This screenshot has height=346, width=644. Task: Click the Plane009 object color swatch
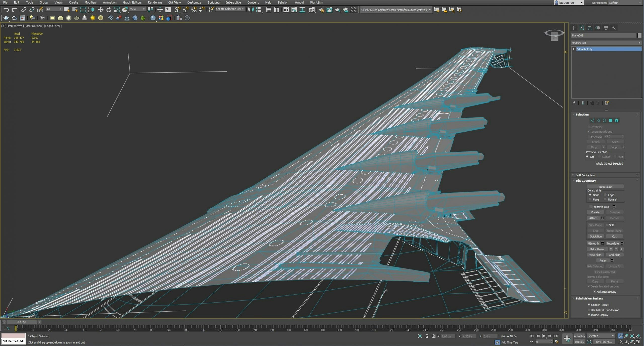(639, 35)
